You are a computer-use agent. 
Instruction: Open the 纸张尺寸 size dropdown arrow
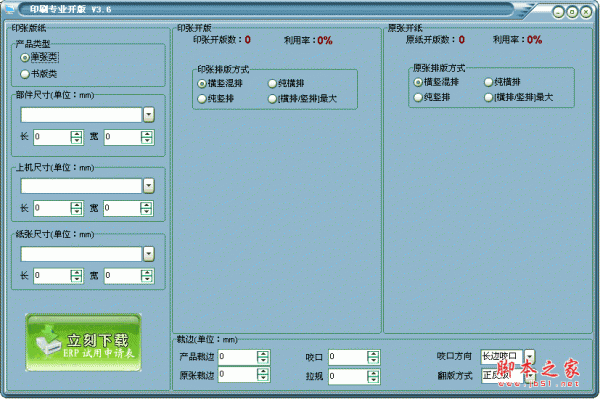tap(149, 254)
